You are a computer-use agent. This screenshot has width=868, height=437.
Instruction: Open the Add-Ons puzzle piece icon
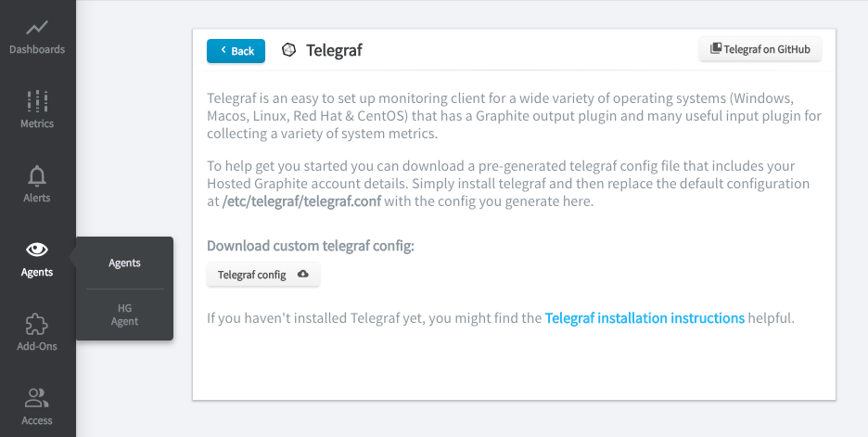[x=37, y=325]
